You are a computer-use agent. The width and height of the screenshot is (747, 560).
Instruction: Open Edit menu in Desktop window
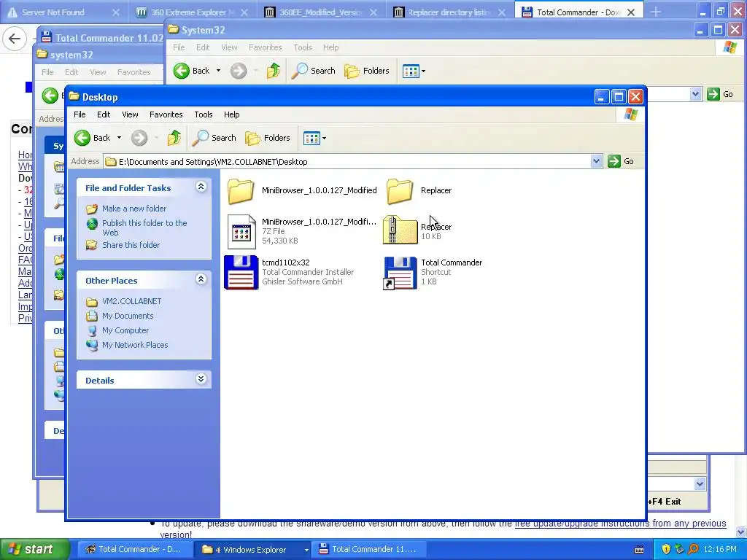point(104,114)
